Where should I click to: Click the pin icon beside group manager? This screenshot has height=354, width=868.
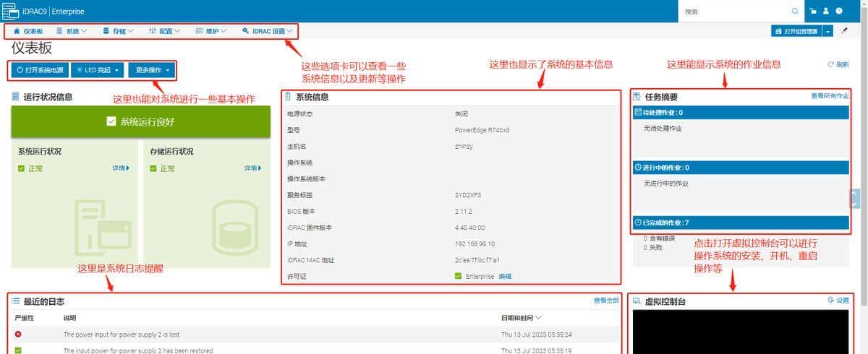click(x=843, y=31)
